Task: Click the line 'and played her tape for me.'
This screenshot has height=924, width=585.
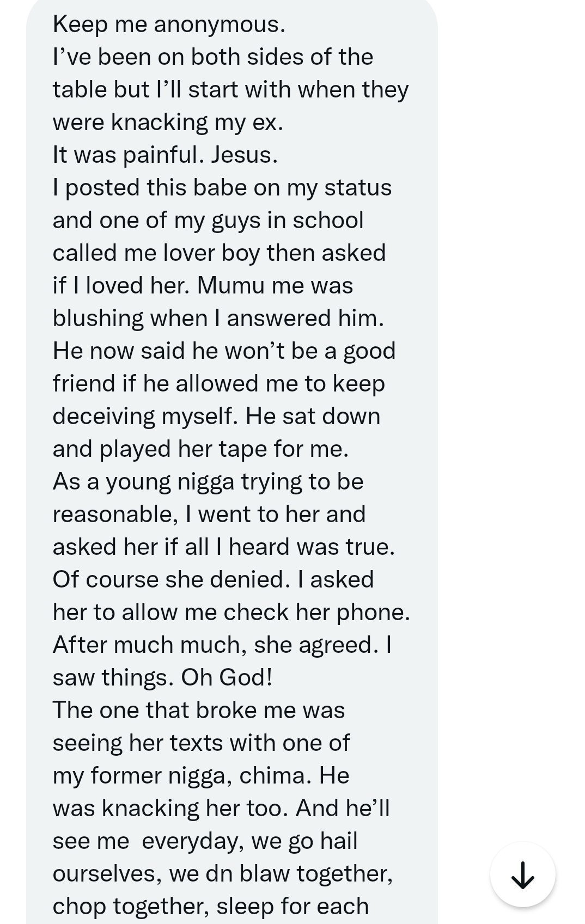Action: (x=200, y=449)
